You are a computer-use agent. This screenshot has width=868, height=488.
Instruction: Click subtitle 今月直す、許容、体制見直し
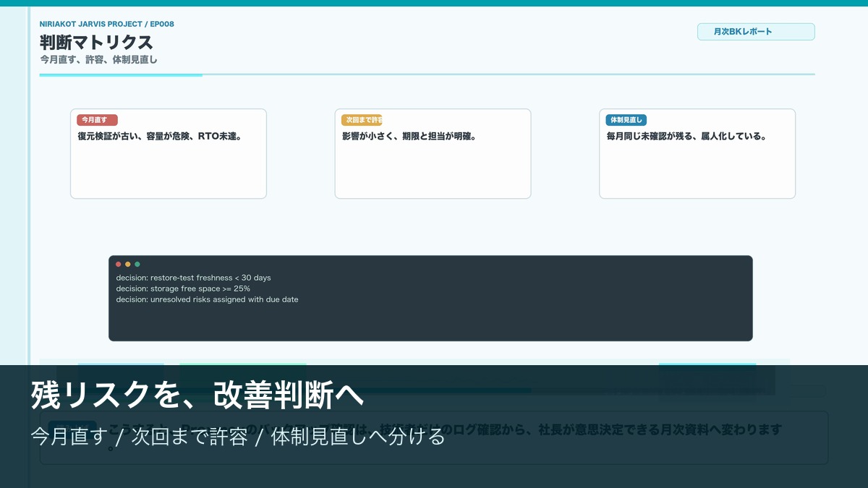[98, 60]
